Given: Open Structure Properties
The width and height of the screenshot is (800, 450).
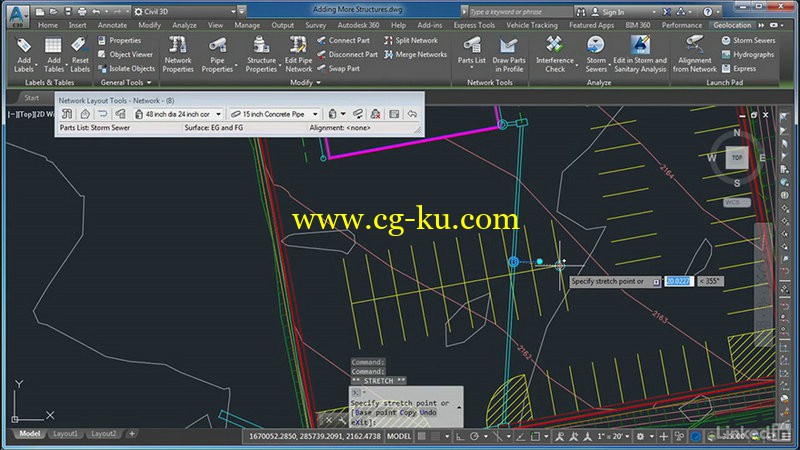Looking at the screenshot, I should coord(261,55).
